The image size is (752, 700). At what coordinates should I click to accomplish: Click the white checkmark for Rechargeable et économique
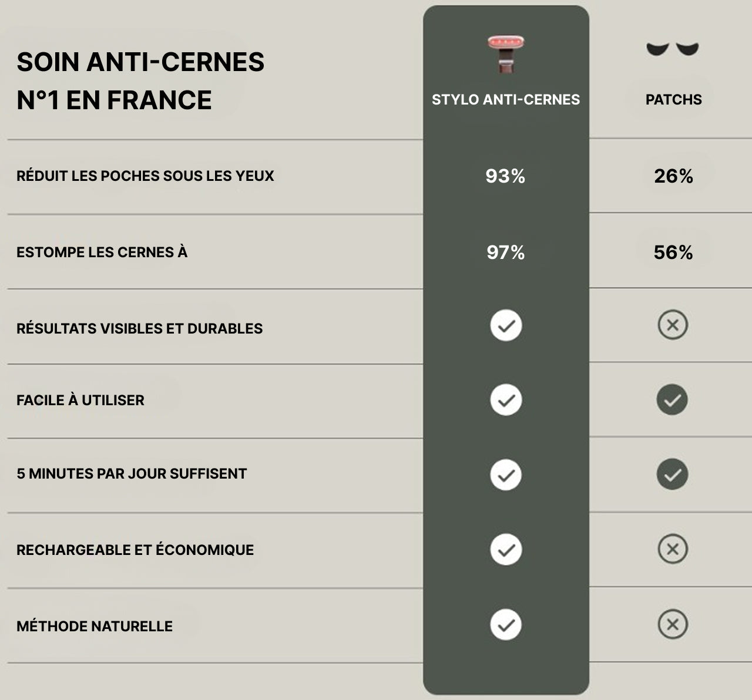tap(506, 550)
